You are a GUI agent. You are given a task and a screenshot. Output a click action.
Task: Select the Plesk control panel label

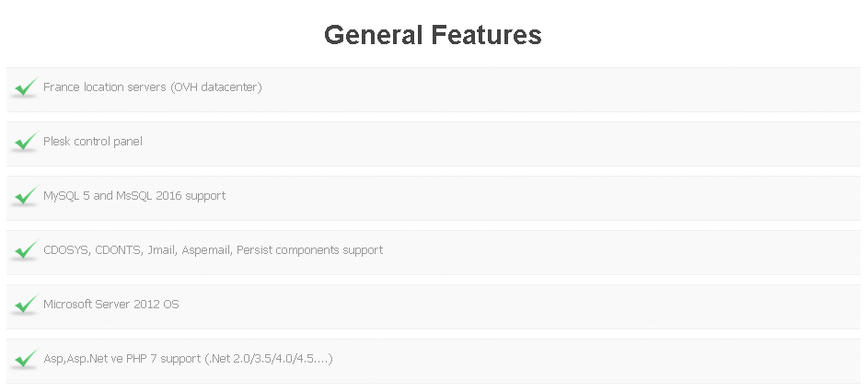[93, 141]
